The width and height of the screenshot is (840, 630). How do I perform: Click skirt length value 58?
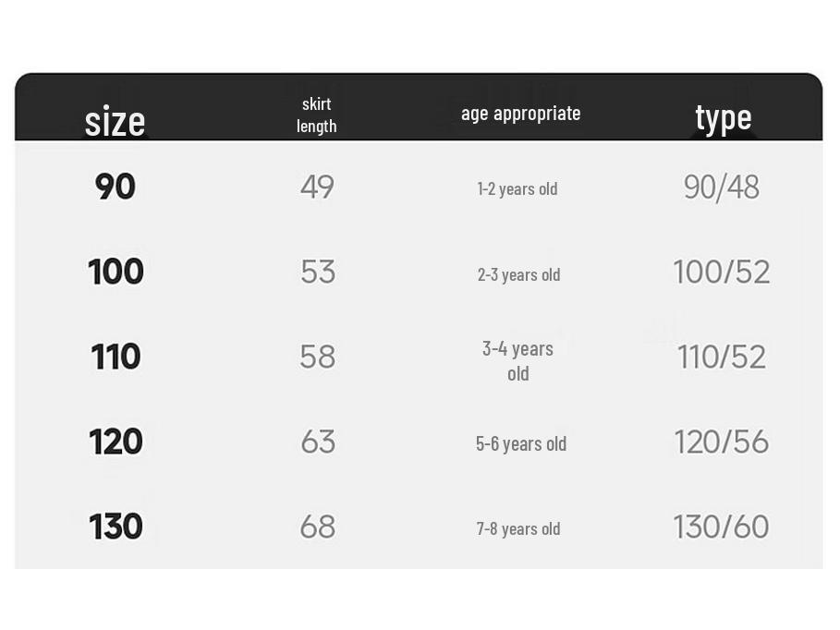point(318,357)
